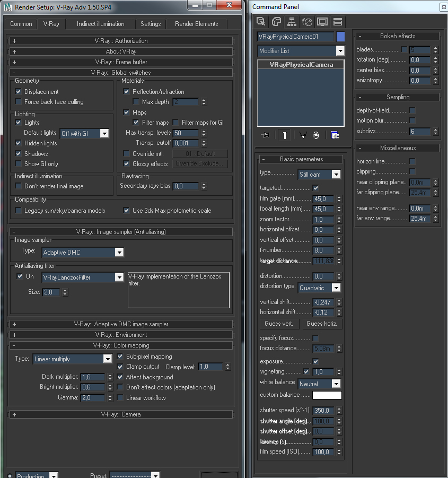Adjust the Clamp level spinner
The width and height of the screenshot is (448, 478).
pos(227,367)
